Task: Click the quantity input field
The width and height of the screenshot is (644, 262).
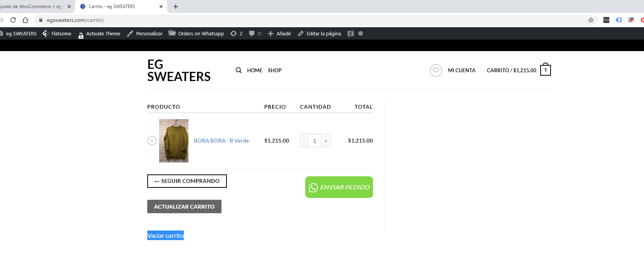Action: click(x=315, y=141)
